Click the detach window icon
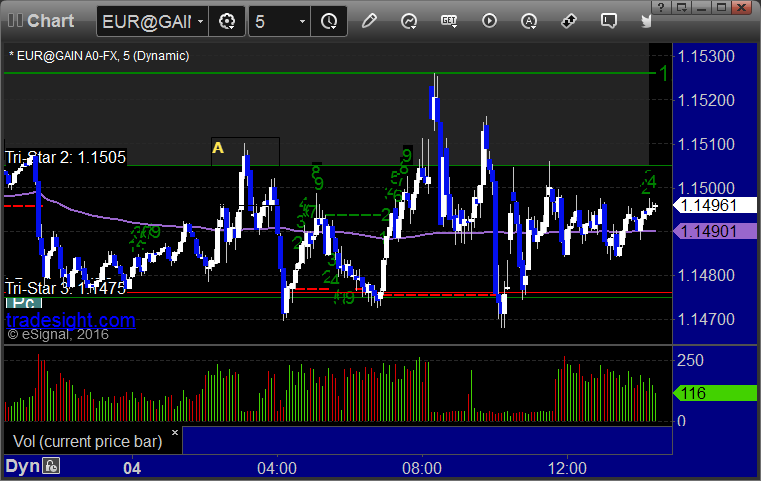Image resolution: width=761 pixels, height=481 pixels. [x=681, y=7]
